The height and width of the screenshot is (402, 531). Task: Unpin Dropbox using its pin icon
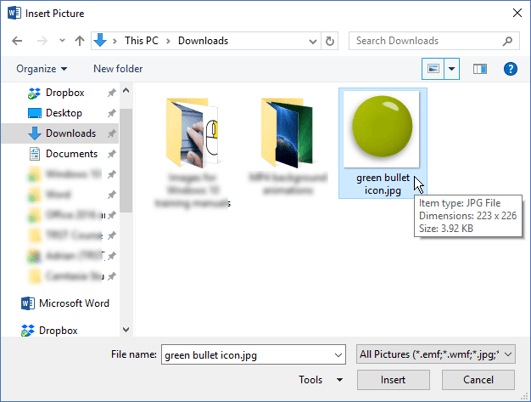tap(111, 92)
